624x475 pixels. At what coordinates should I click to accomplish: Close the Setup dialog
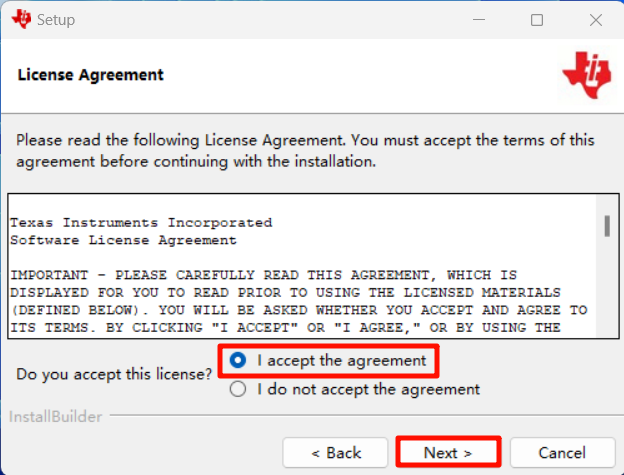(x=595, y=20)
